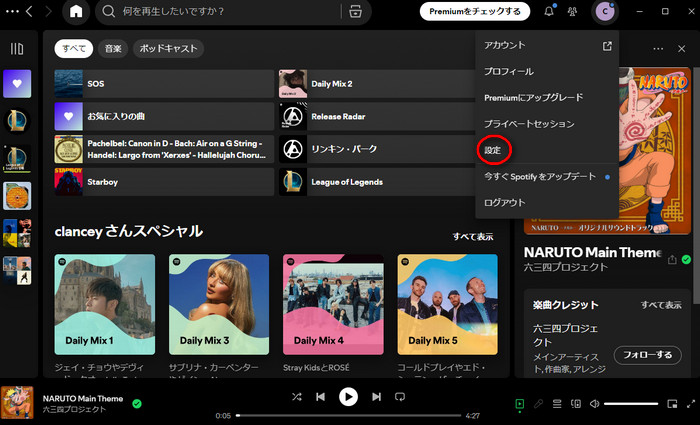The image size is (700, 425).
Task: Open the play queue icon
Action: (557, 404)
